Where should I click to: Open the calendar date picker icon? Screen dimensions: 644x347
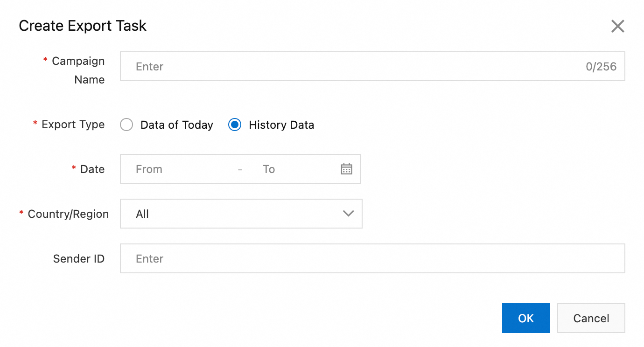coord(346,169)
